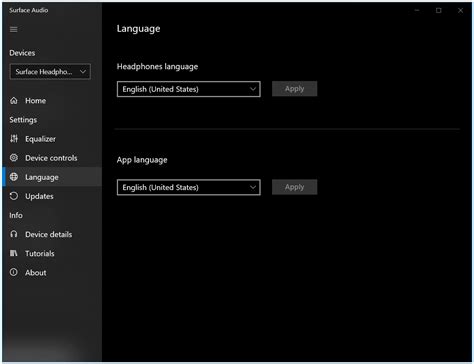Click the Device details headphones icon
This screenshot has width=474, height=364.
coord(14,234)
